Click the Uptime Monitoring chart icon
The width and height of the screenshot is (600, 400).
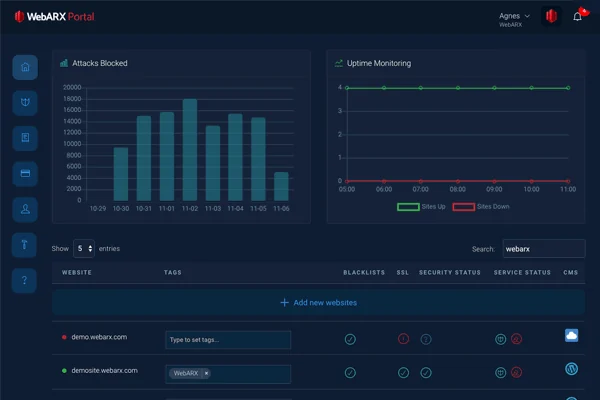(x=339, y=63)
